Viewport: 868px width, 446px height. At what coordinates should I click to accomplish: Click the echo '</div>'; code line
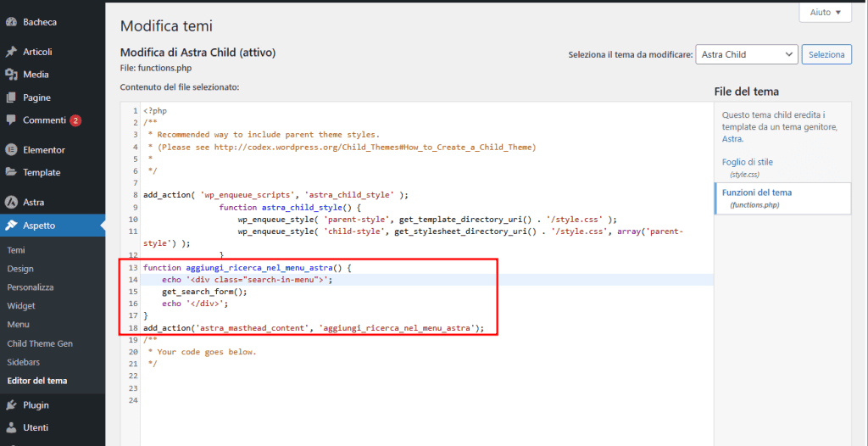point(196,304)
